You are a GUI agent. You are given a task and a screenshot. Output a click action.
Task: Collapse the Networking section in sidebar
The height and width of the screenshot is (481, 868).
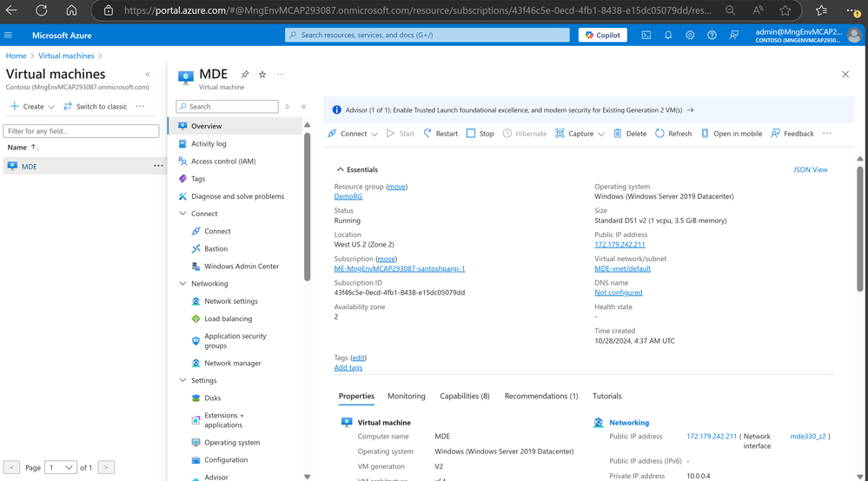182,284
